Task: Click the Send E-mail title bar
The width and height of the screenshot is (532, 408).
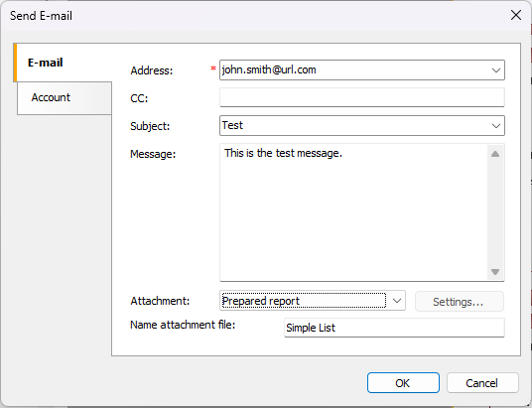Action: click(x=254, y=16)
